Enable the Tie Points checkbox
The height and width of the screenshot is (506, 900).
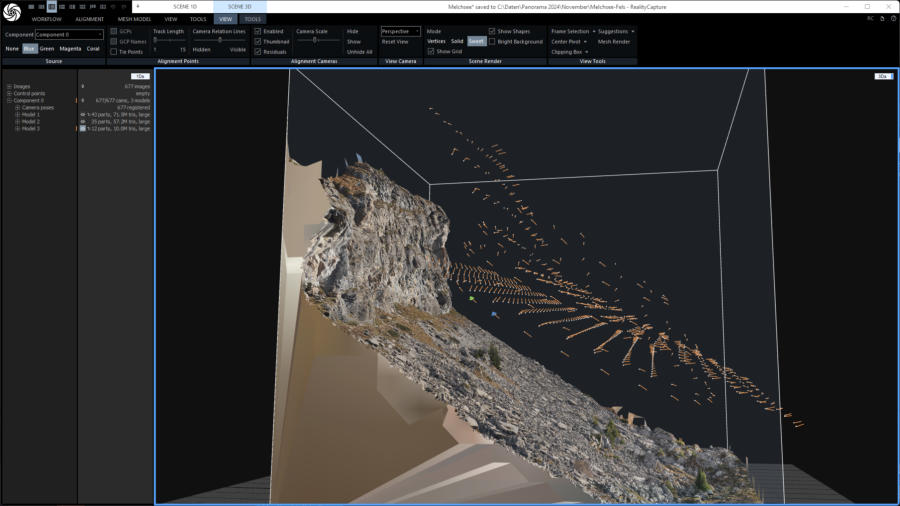click(x=114, y=51)
